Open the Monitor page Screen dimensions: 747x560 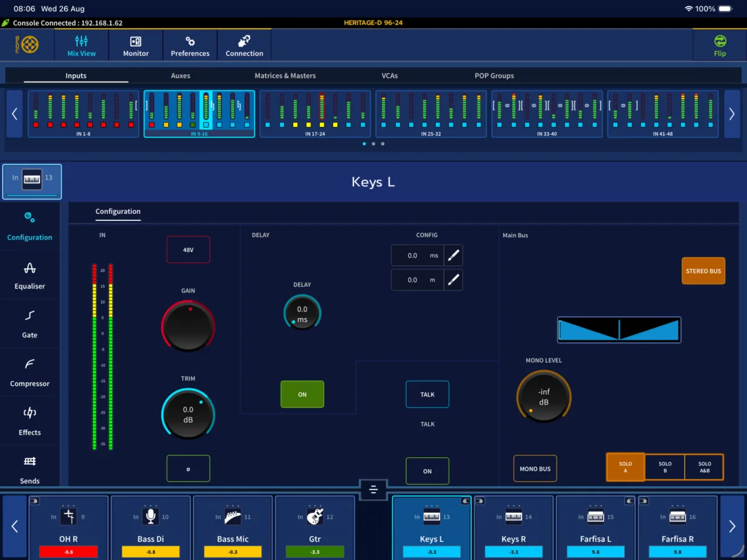pyautogui.click(x=136, y=45)
